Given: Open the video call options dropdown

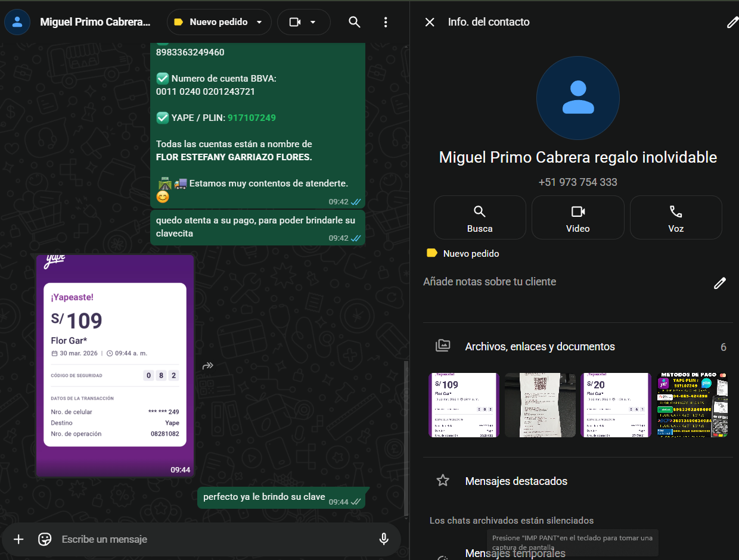Looking at the screenshot, I should point(312,22).
